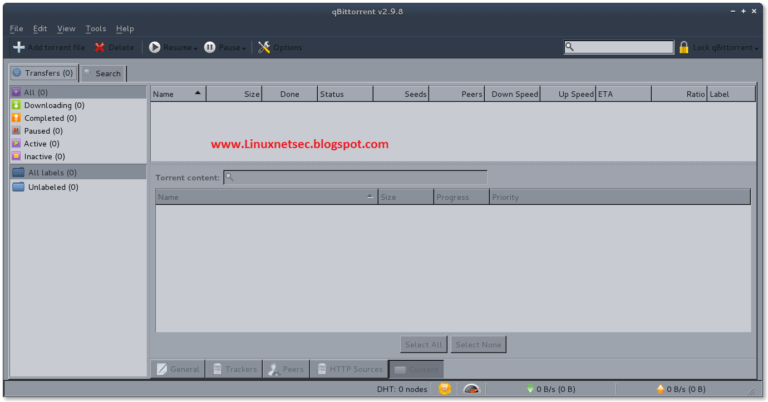Open the Tools menu
This screenshot has width=768, height=402.
point(96,28)
